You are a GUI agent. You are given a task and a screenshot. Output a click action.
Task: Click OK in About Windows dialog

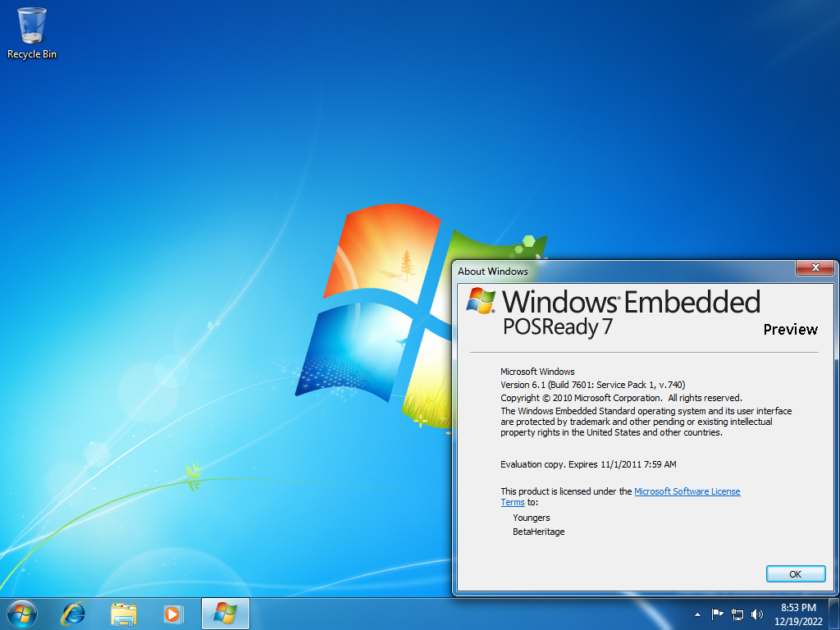point(796,573)
